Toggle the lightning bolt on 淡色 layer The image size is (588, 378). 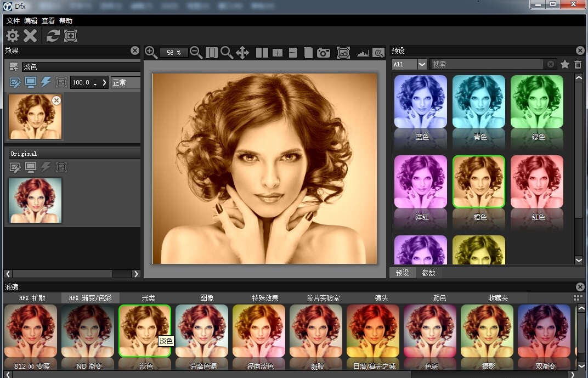[46, 82]
